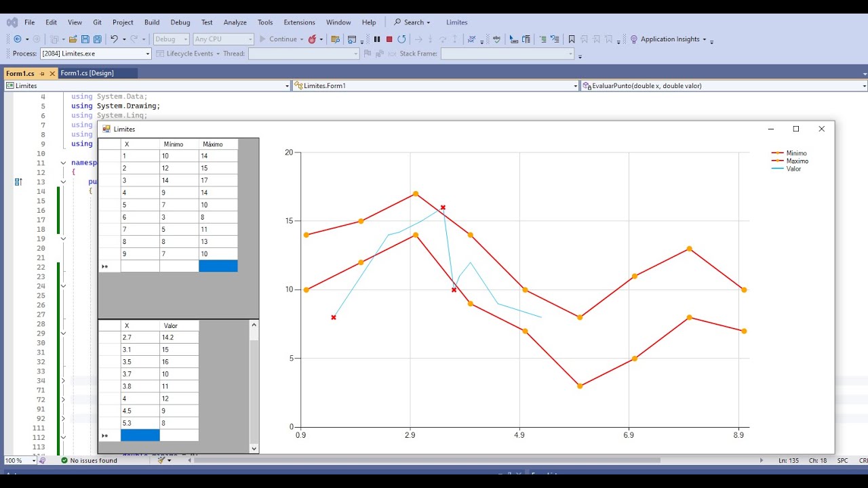Collapse code region at line 19
The image size is (868, 488).
pos(64,239)
